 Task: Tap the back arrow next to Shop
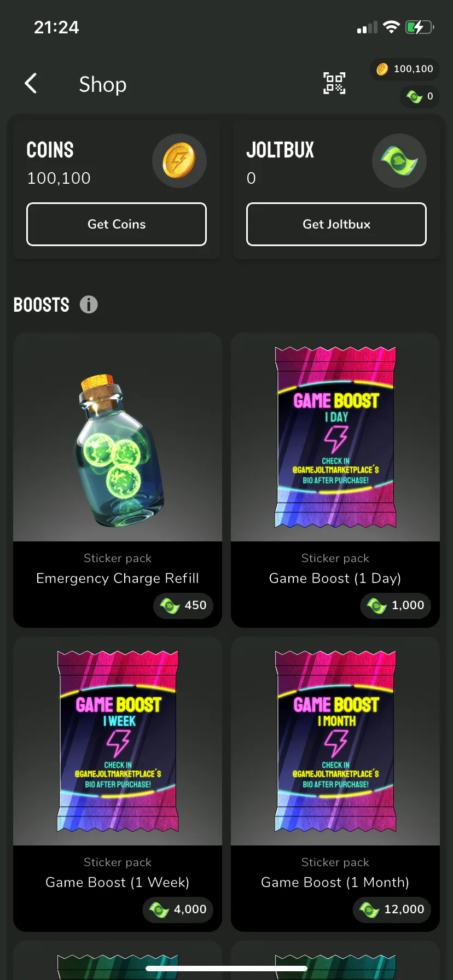31,84
